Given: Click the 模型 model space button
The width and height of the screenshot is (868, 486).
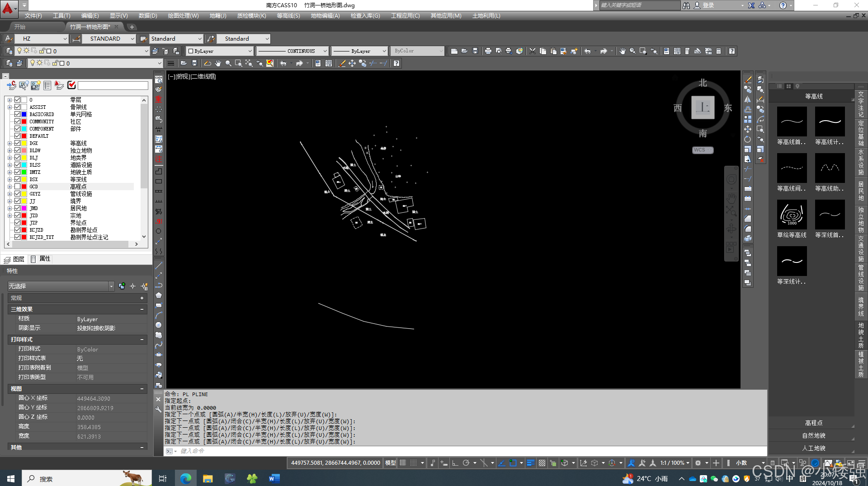Looking at the screenshot, I should pyautogui.click(x=390, y=463).
